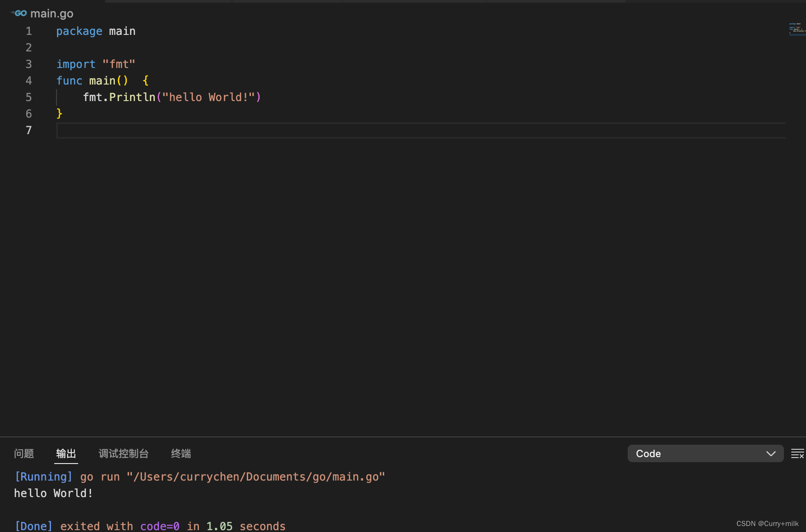
Task: Click the Println function call
Action: coord(132,97)
